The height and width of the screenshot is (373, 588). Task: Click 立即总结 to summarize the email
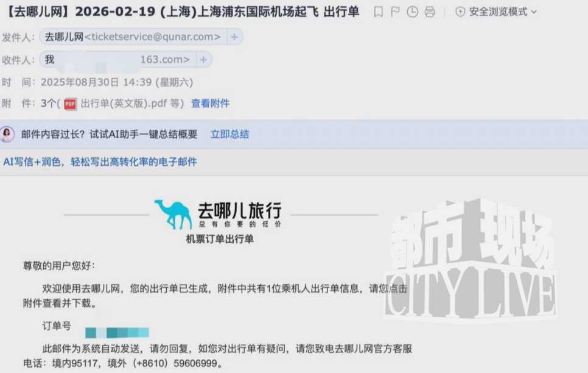(x=229, y=135)
